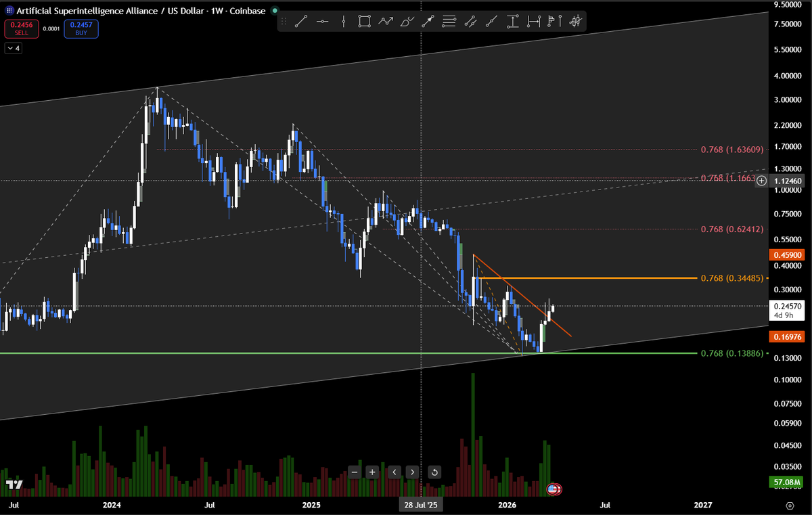Click the 2025 time axis label

point(311,505)
